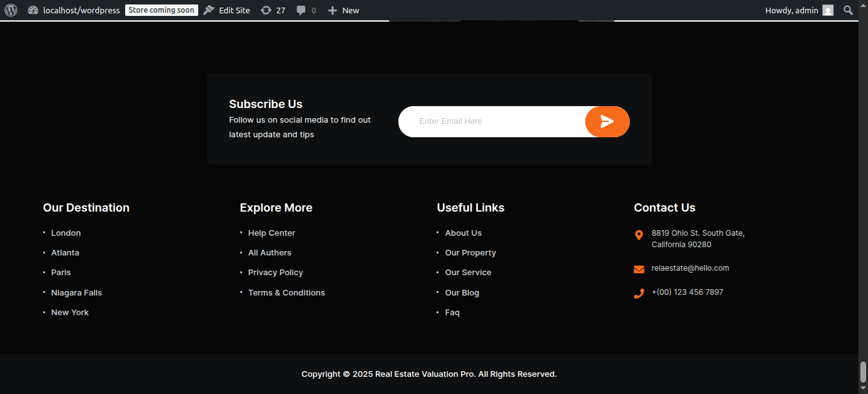Select the Niagara Falls destination link
Viewport: 868px width, 394px height.
[76, 293]
